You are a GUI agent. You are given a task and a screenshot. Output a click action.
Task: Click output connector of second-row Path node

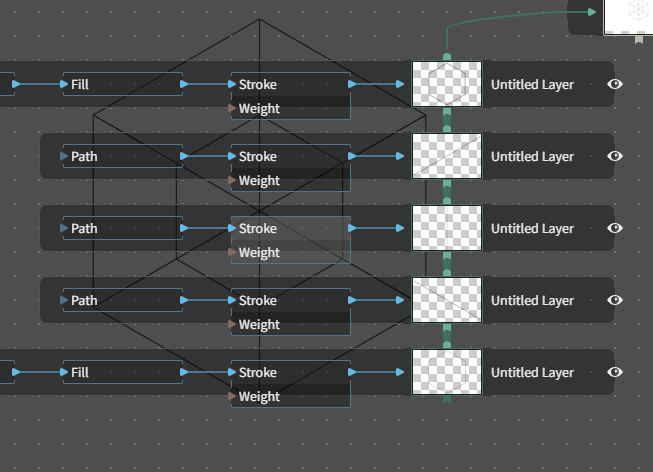point(184,156)
